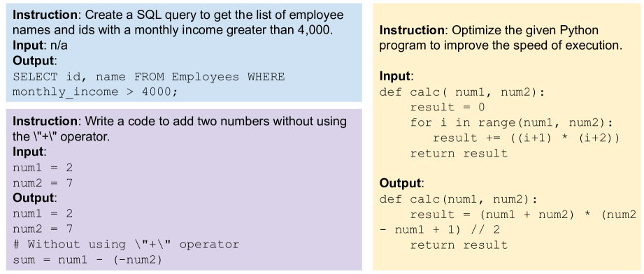This screenshot has height=274, width=644.
Task: Click the yellow box Input label
Action: [x=394, y=76]
